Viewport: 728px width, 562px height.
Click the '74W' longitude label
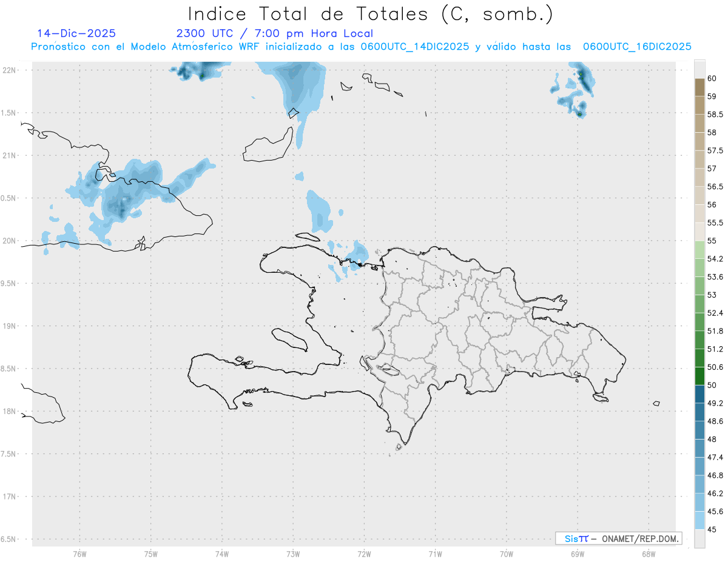[222, 554]
